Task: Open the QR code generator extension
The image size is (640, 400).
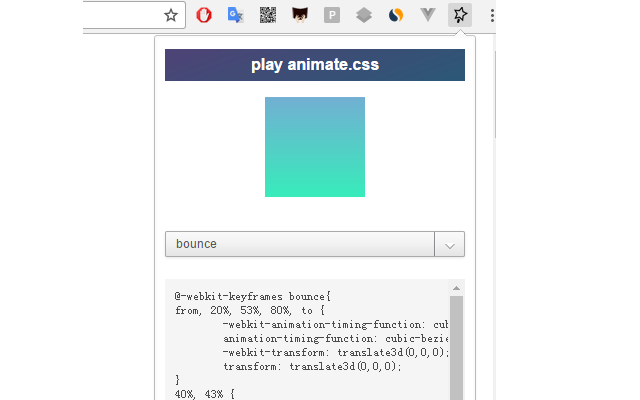Action: tap(268, 16)
